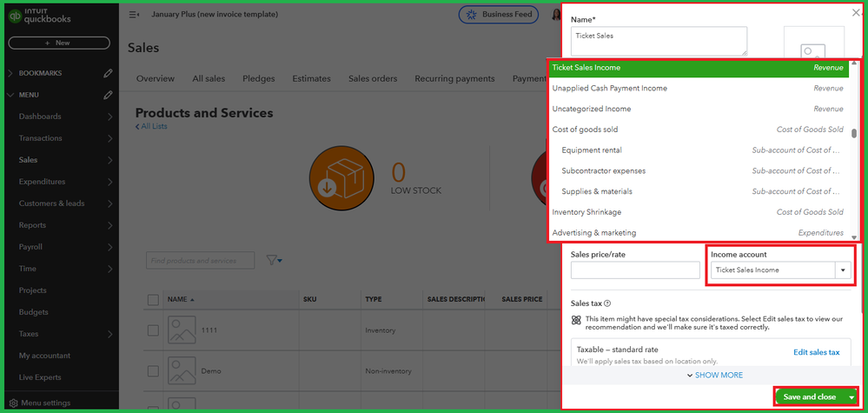Screen dimensions: 868x413
Task: Select Inventory Shrinkage account
Action: (699, 212)
